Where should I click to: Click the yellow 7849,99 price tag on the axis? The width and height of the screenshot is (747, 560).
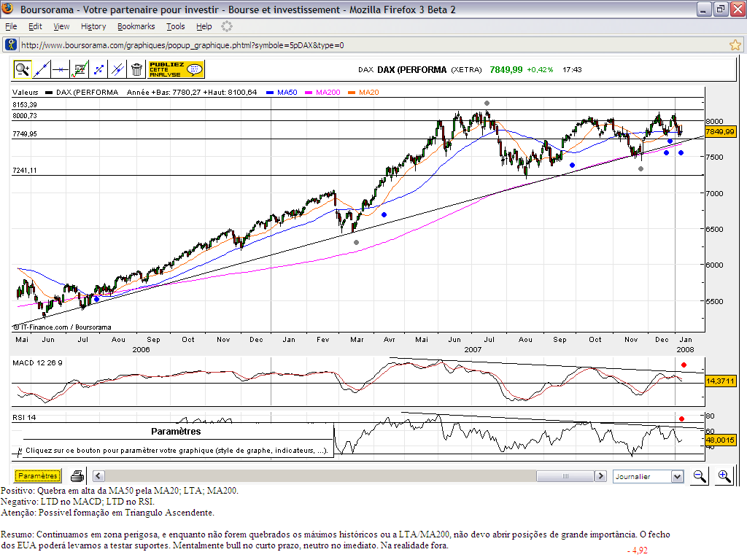click(720, 131)
